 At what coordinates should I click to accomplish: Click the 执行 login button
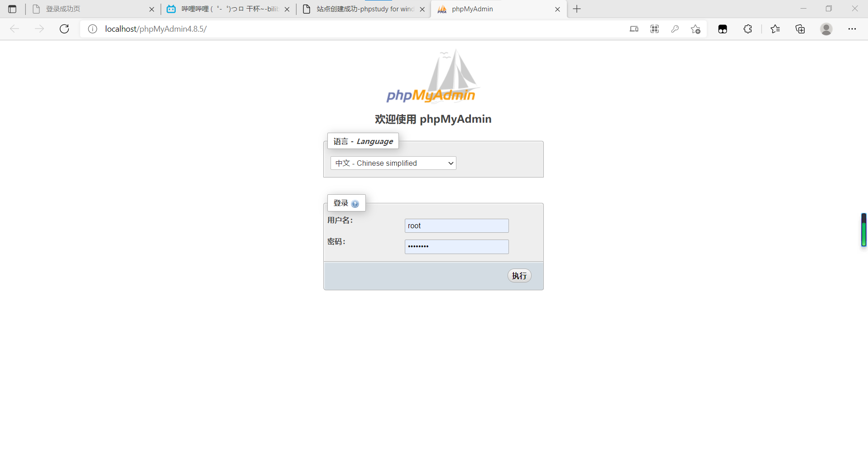519,276
